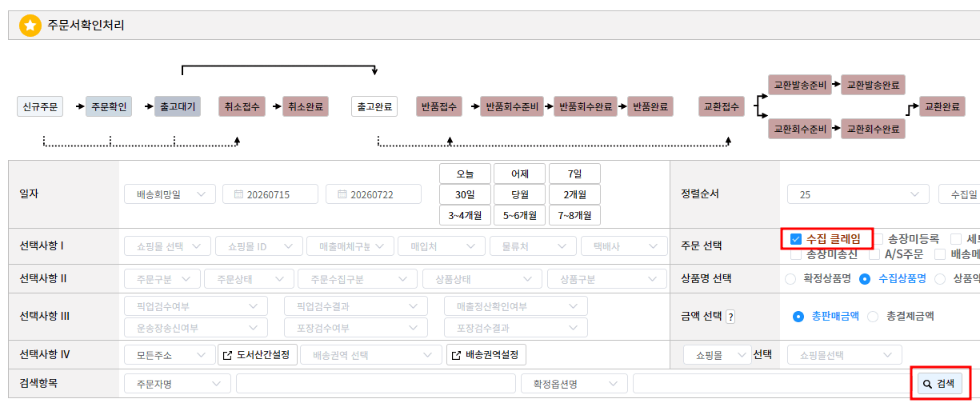Set date range to 오늘
Image resolution: width=980 pixels, height=407 pixels.
click(465, 174)
